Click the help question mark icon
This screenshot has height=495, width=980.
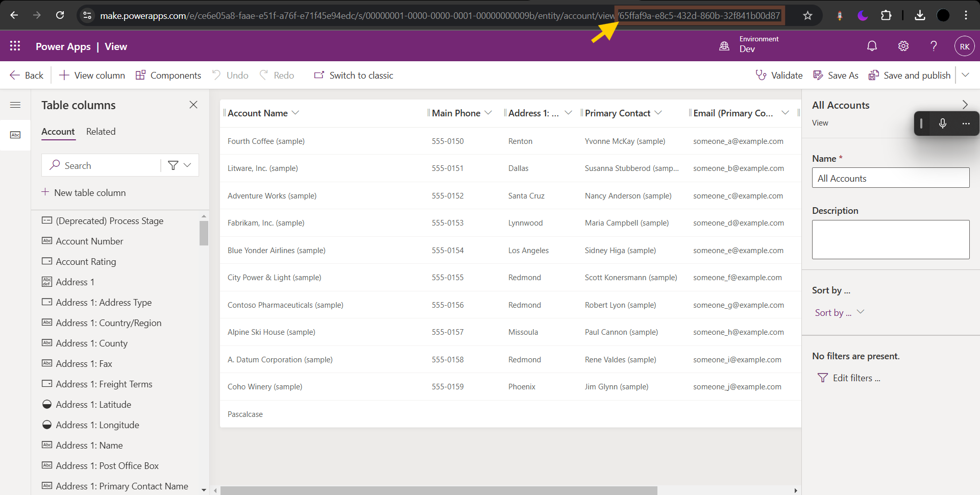[x=934, y=46]
